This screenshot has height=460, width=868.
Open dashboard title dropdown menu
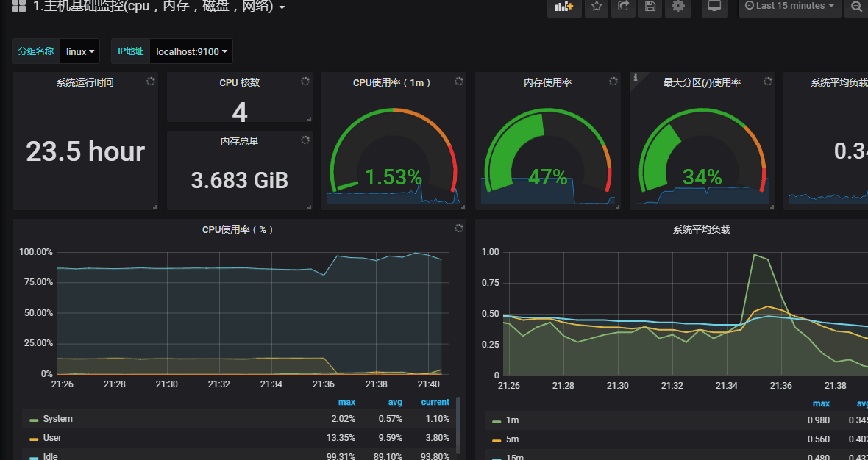(x=282, y=8)
